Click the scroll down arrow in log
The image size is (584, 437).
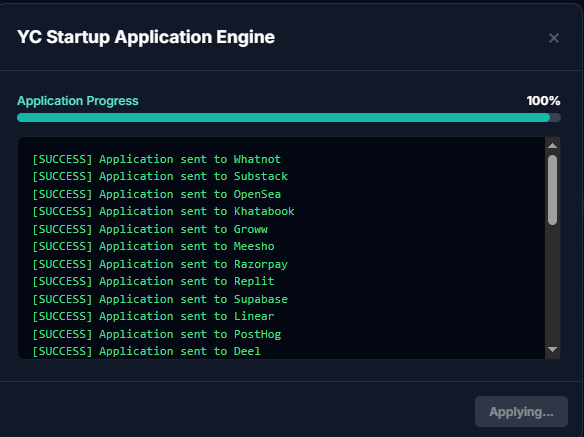pos(552,349)
